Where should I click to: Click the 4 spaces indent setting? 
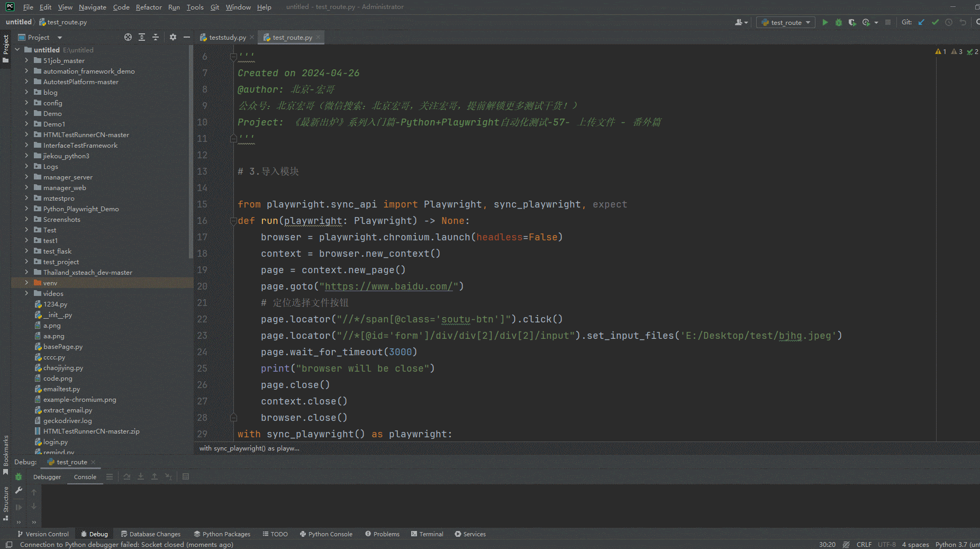915,545
